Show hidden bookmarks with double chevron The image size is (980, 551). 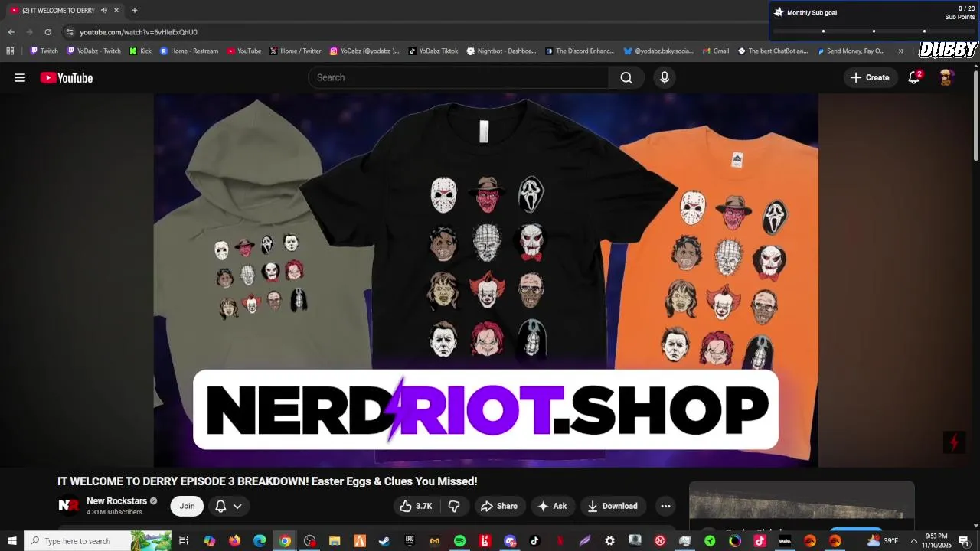901,51
